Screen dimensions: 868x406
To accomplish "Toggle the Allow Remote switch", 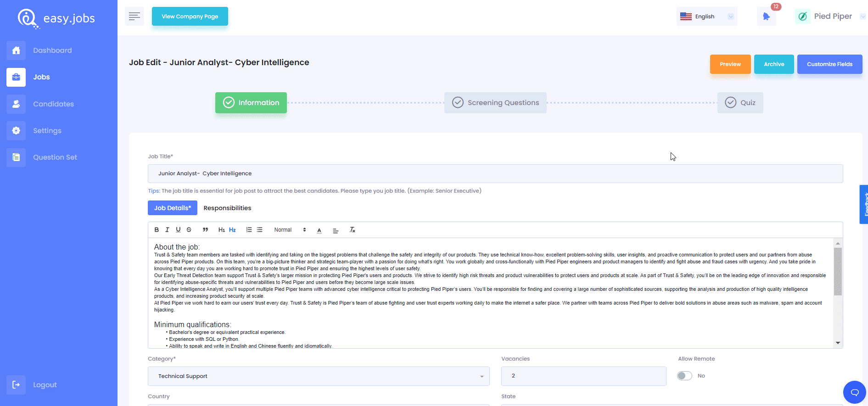I will (x=684, y=376).
